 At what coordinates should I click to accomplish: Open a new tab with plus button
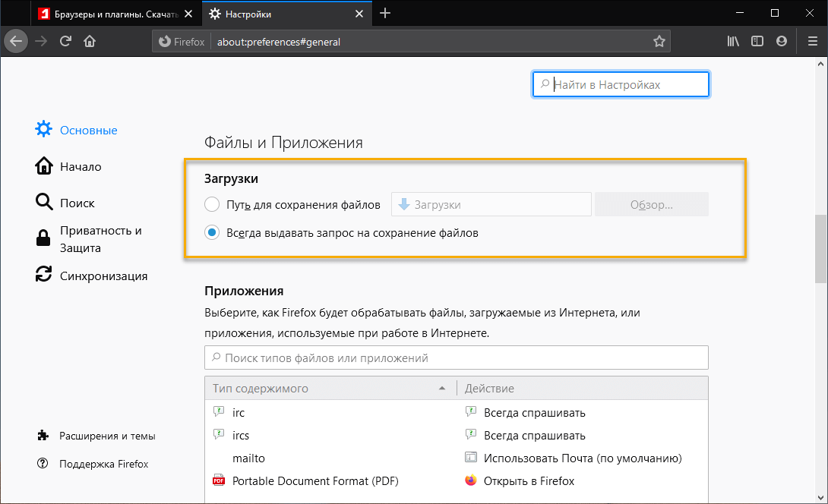point(385,14)
